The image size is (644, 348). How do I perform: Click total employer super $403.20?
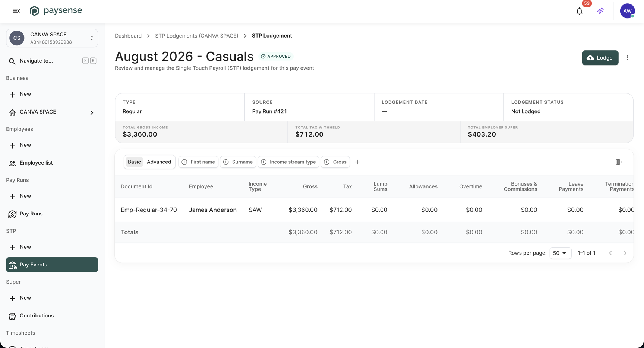(482, 134)
